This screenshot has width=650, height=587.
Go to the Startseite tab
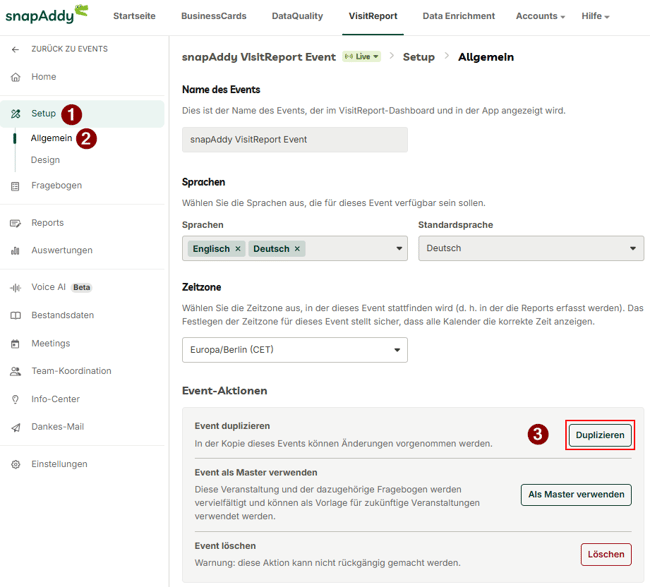[x=134, y=16]
